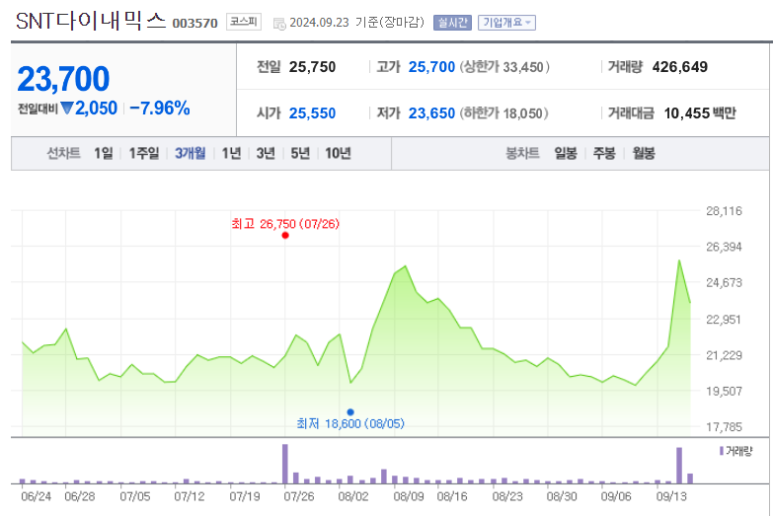This screenshot has width=773, height=516.
Task: Click the 하한가 18,050 text
Action: pos(504,113)
